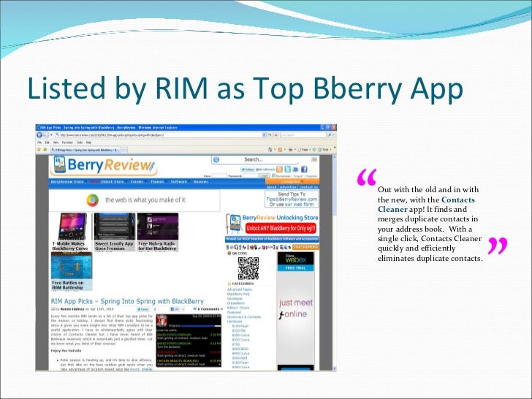The image size is (532, 399).
Task: Open Sweet Iconify App Goes Fremium thumbnail
Action: tap(114, 232)
